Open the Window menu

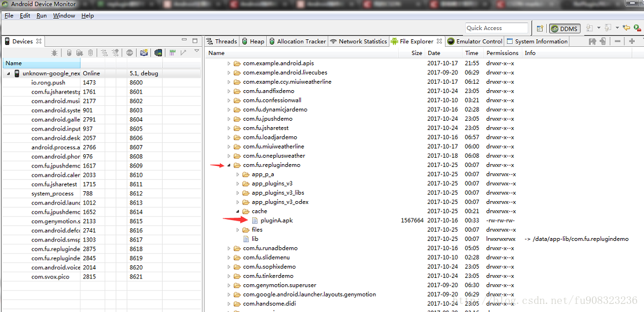click(x=64, y=16)
